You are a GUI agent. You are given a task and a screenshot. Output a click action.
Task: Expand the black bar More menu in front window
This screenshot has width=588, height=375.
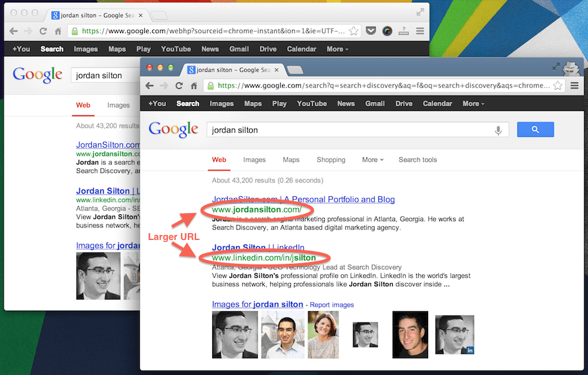[473, 104]
